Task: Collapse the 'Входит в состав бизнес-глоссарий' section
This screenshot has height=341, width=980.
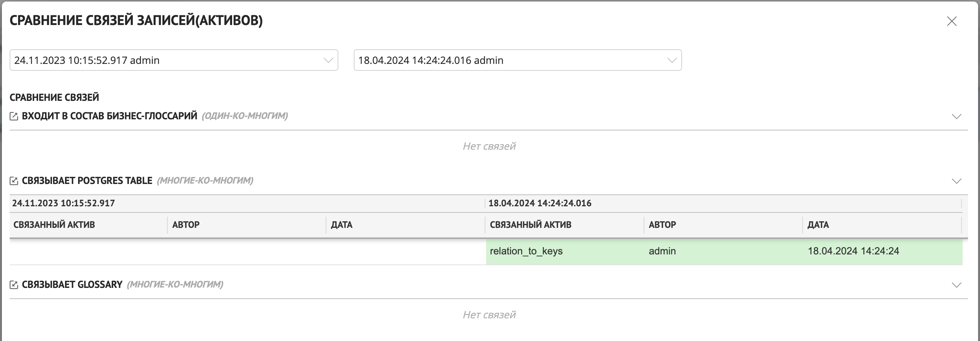Action: [x=956, y=116]
